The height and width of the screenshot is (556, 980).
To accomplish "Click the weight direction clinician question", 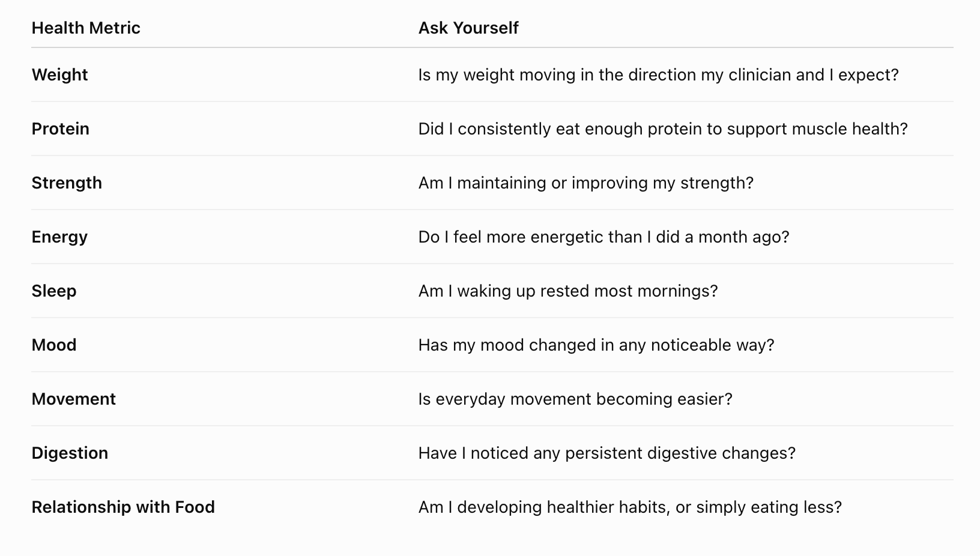I will pos(658,75).
